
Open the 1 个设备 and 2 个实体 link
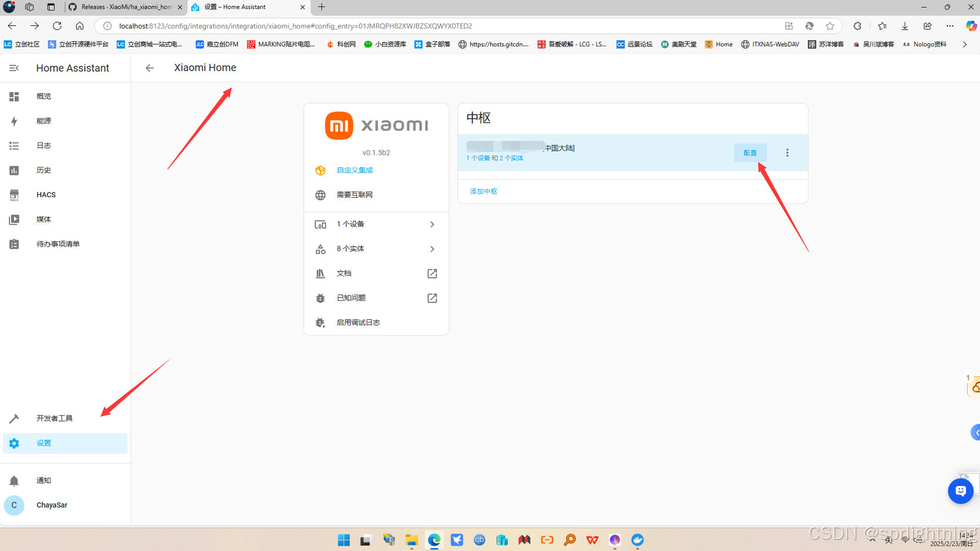point(495,158)
